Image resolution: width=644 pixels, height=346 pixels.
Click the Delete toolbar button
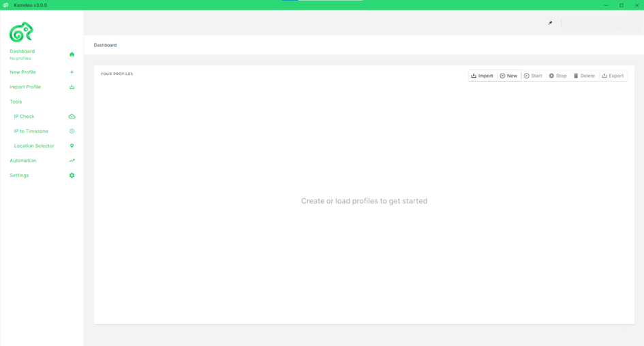click(x=584, y=76)
